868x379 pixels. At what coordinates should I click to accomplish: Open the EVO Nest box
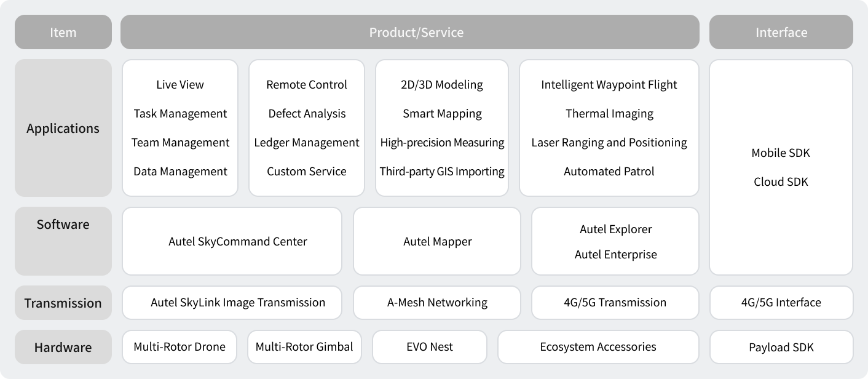click(430, 346)
